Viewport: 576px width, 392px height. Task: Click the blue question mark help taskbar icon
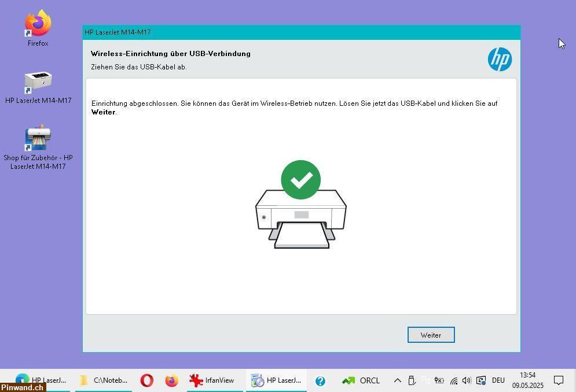coord(320,381)
